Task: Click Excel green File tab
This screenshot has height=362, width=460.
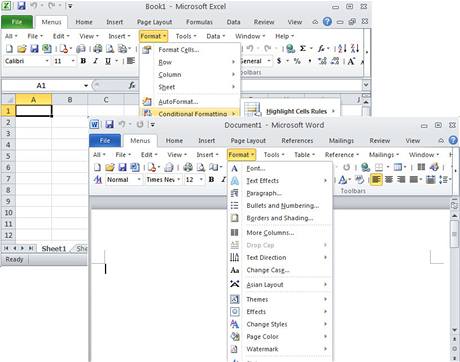Action: pos(17,22)
